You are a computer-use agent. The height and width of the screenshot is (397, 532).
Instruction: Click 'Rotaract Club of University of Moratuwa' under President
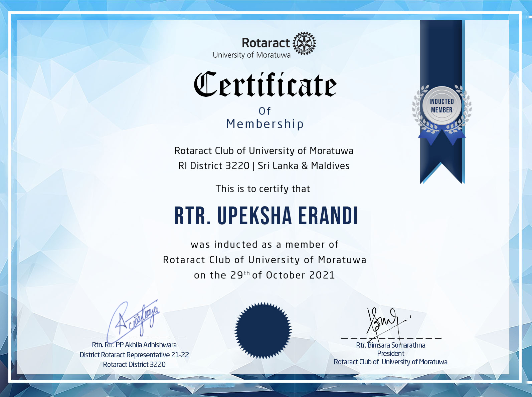click(x=391, y=362)
